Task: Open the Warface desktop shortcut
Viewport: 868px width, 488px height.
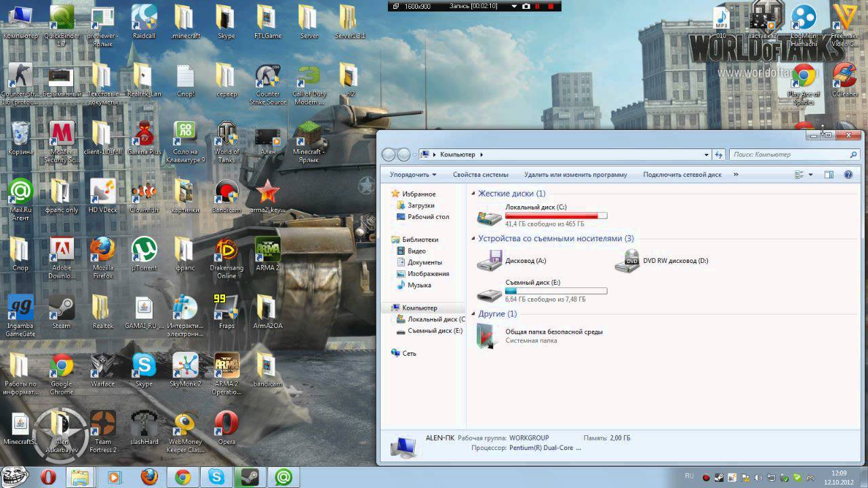Action: [x=103, y=370]
